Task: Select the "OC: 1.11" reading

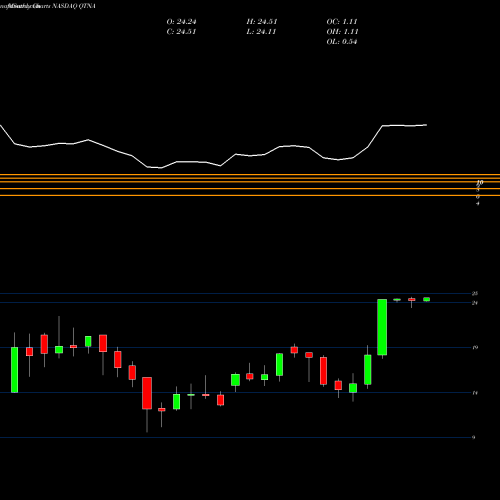Action: [x=342, y=22]
